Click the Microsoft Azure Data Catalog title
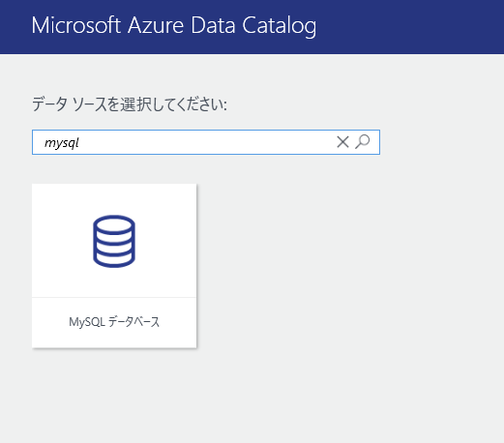The image size is (504, 443). point(174,26)
